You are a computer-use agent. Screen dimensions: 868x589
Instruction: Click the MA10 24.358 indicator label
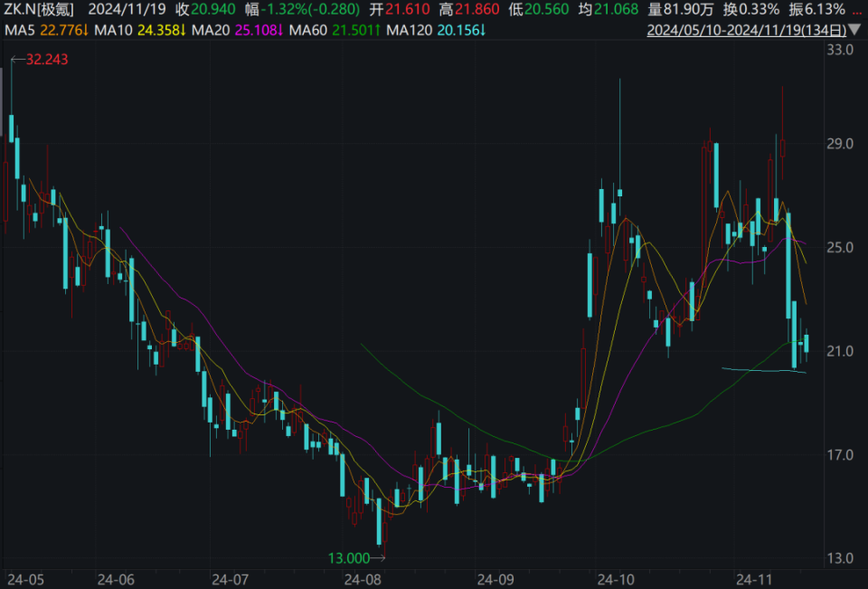tap(140, 30)
